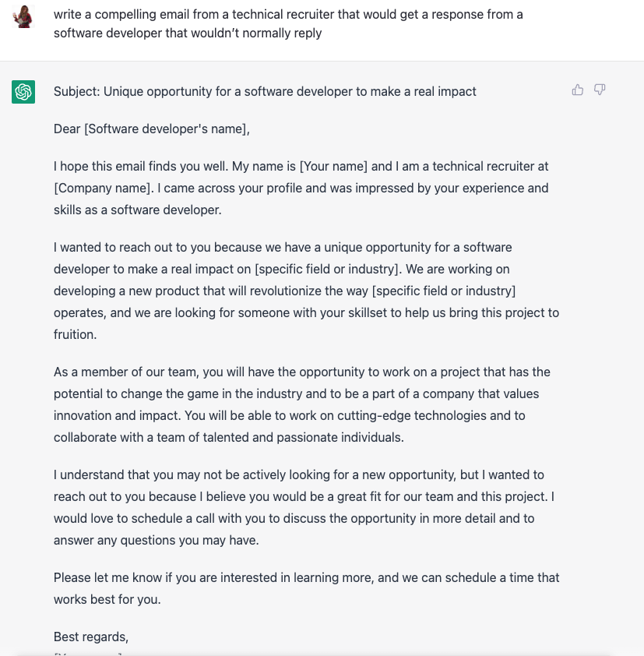644x656 pixels.
Task: Click the thumbs down icon on the response
Action: 600,90
